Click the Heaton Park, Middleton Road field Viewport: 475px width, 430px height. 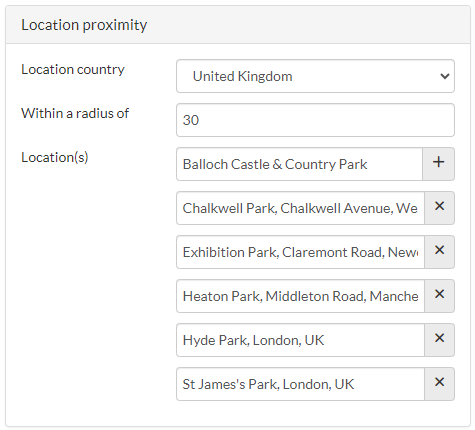pos(300,296)
